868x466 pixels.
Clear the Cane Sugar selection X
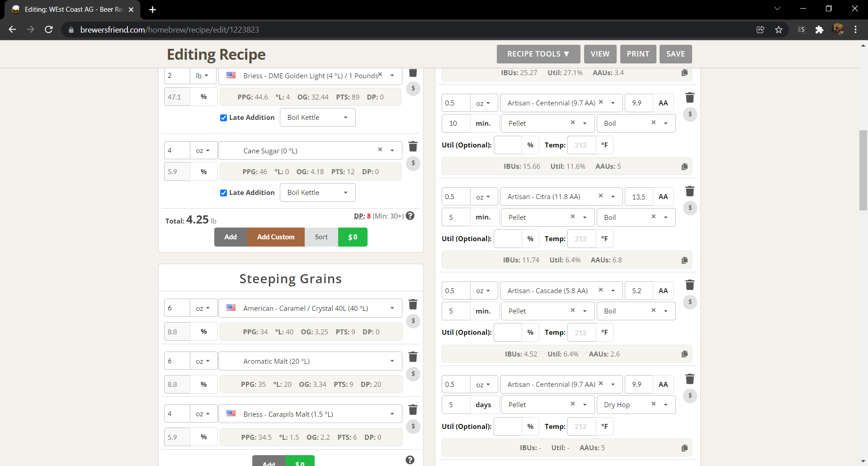pyautogui.click(x=380, y=150)
